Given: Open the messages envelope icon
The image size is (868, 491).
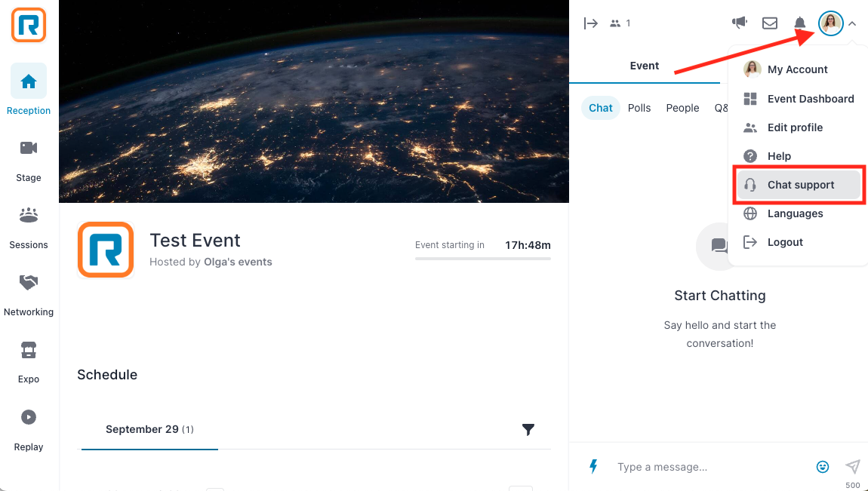Looking at the screenshot, I should coord(769,23).
